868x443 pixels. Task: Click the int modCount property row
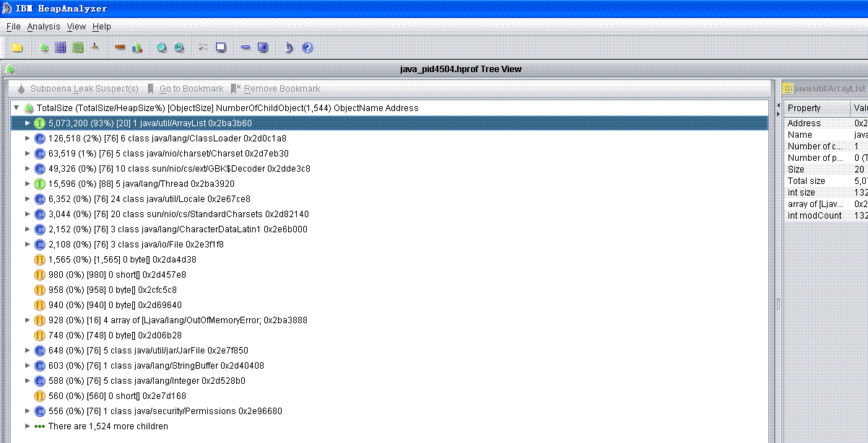point(825,216)
